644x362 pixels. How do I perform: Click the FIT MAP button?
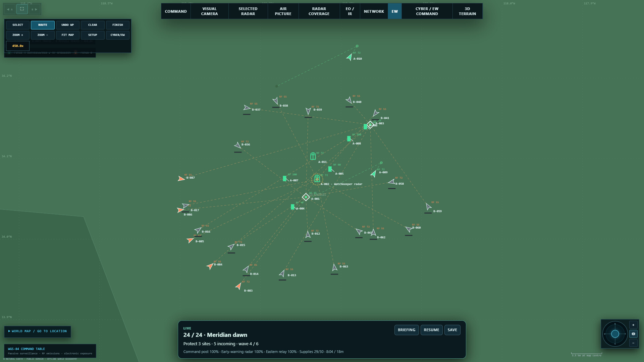[x=67, y=35]
